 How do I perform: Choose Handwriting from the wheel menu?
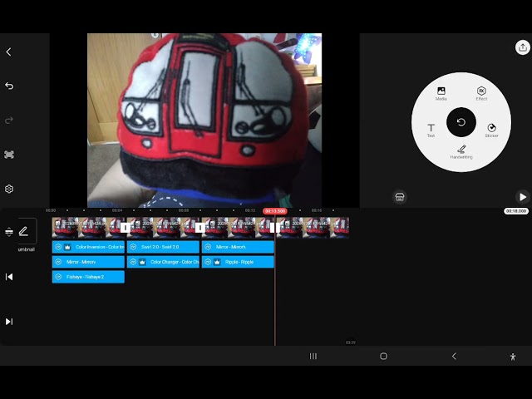coord(461,152)
